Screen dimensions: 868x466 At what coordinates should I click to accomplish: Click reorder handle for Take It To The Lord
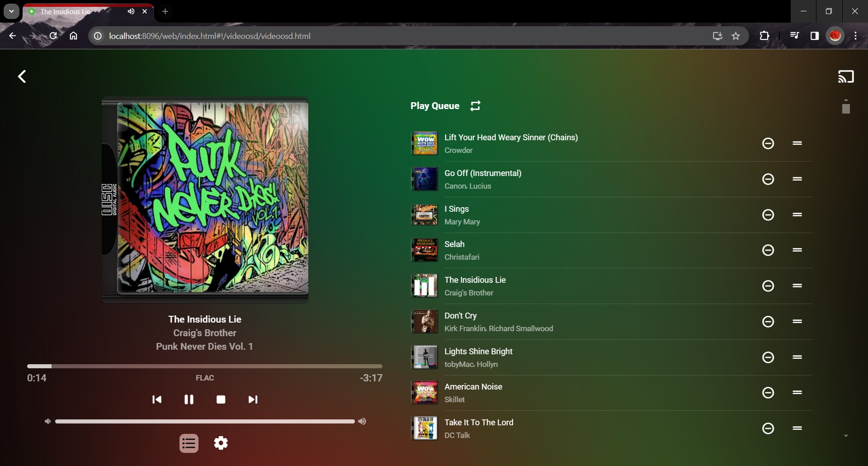coord(797,428)
